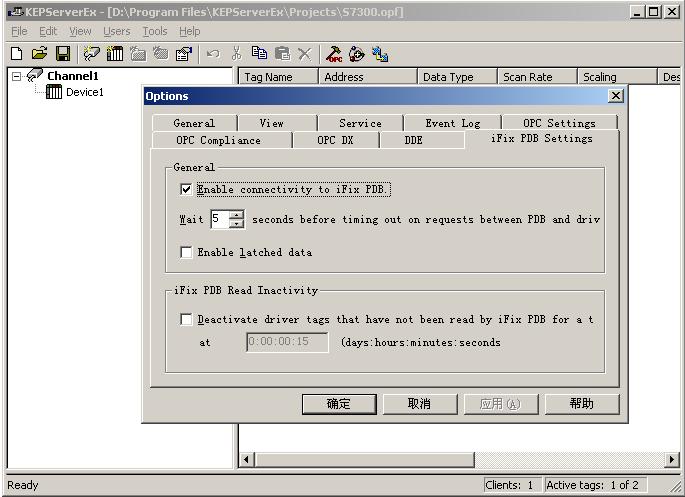The height and width of the screenshot is (497, 685).
Task: Sort by the Address column header
Action: (368, 77)
